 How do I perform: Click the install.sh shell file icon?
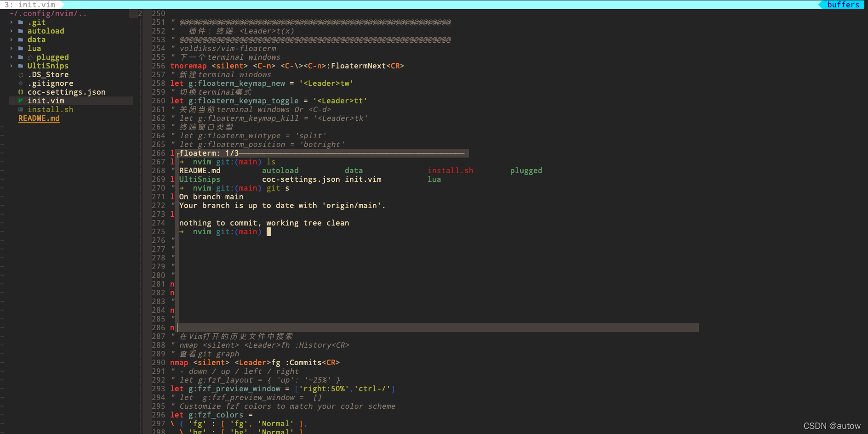point(21,110)
